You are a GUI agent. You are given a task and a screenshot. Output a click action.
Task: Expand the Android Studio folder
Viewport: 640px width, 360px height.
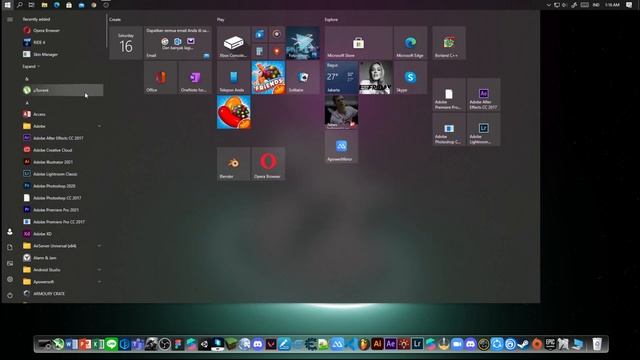pyautogui.click(x=62, y=270)
